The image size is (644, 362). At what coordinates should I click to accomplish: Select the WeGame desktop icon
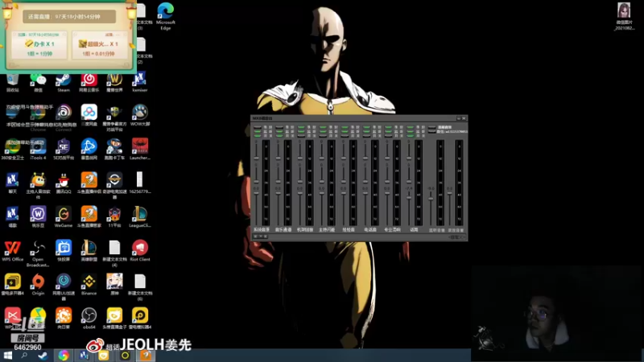[64, 216]
